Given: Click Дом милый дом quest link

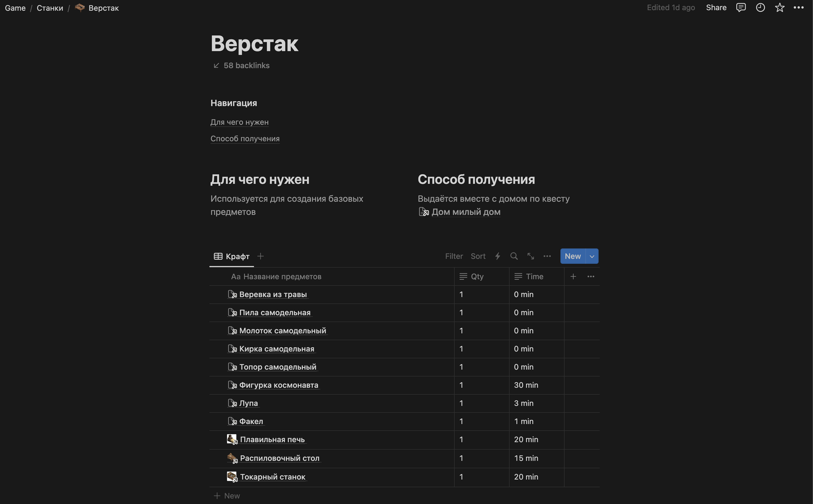Looking at the screenshot, I should [464, 212].
